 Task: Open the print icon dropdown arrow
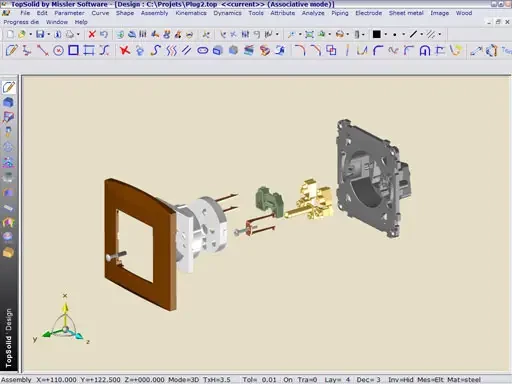point(78,34)
